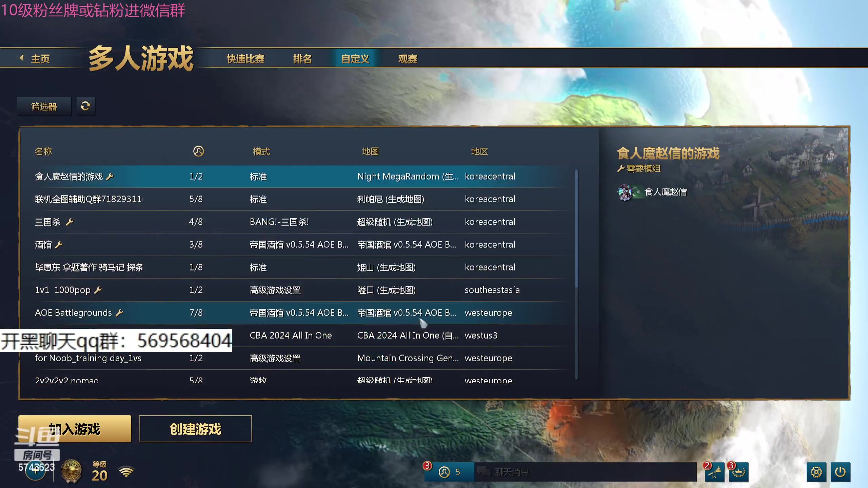Click the player rank emblem badge
The image size is (868, 488).
pos(71,471)
